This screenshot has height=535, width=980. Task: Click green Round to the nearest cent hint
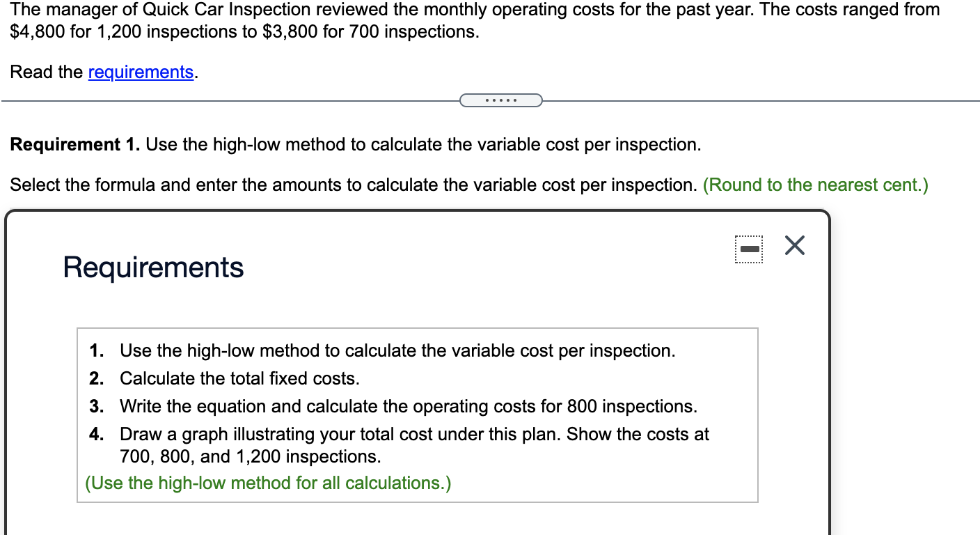pyautogui.click(x=815, y=185)
